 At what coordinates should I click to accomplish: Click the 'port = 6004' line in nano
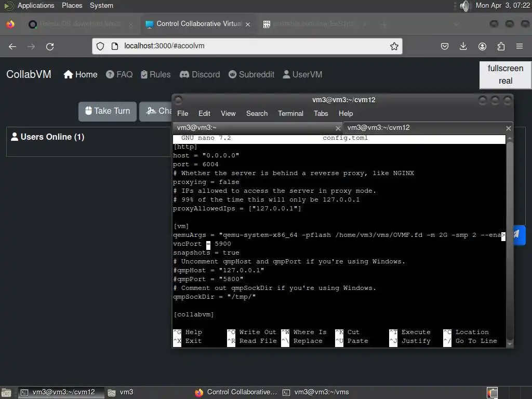(195, 165)
